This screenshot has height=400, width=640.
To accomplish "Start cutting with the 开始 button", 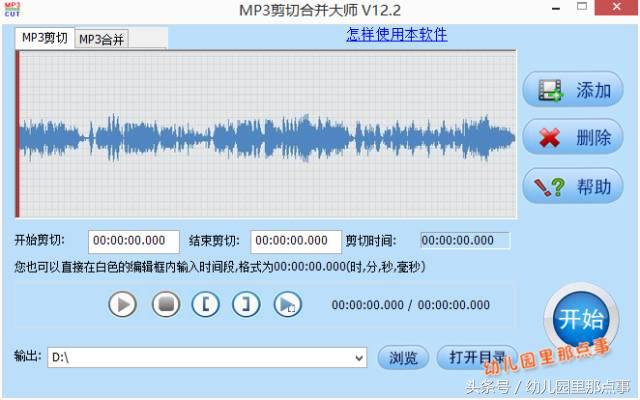I will (x=581, y=319).
